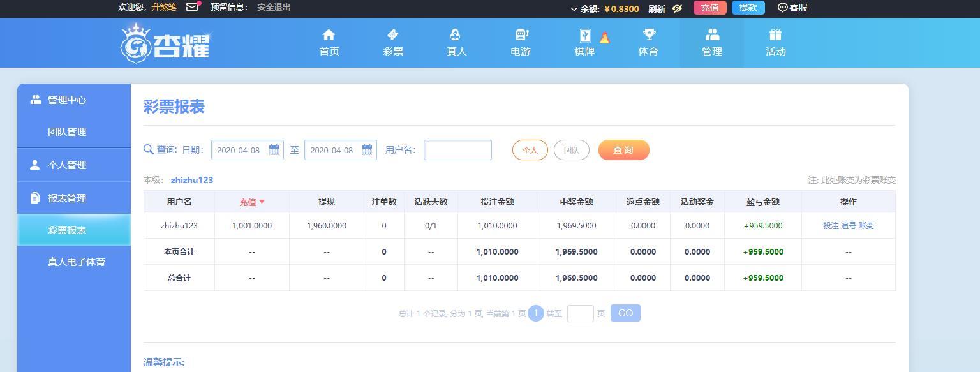Open 棋牌 card games icon

point(585,36)
